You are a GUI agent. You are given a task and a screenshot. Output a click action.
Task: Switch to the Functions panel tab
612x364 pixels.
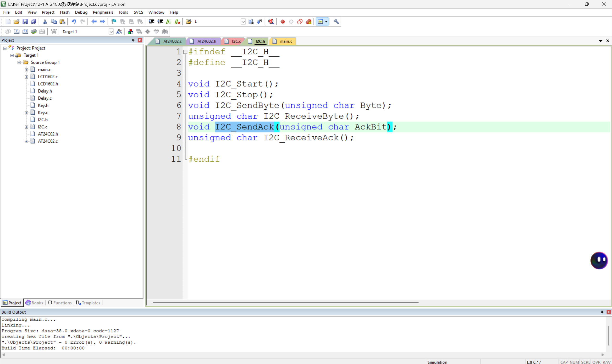pos(60,303)
